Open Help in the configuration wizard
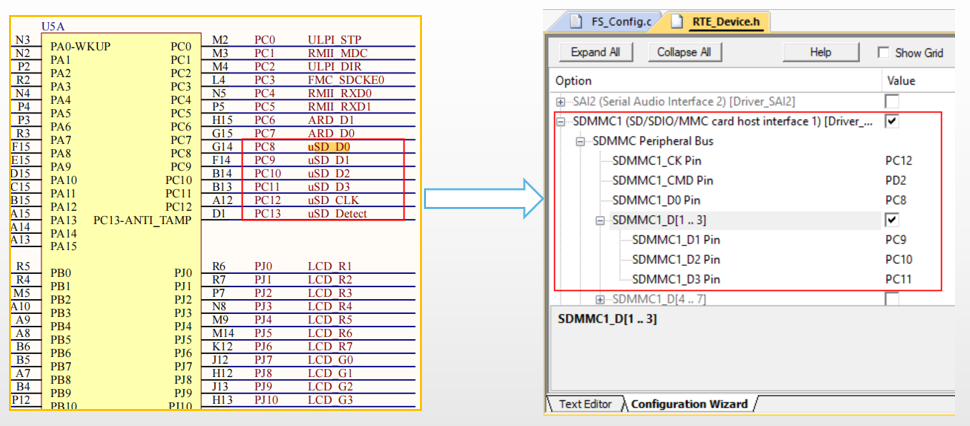The width and height of the screenshot is (970, 426). coord(820,52)
